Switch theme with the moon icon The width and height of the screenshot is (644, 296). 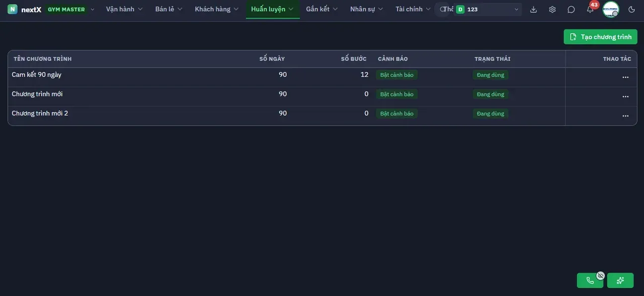(x=632, y=10)
